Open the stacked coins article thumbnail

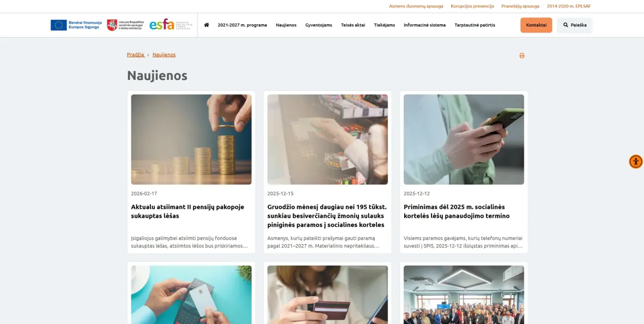coord(191,139)
